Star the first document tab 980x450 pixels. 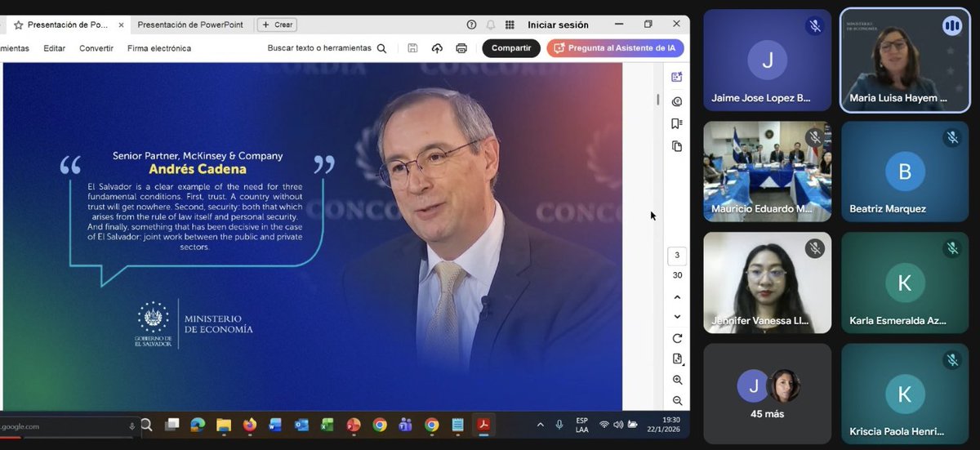pos(18,25)
